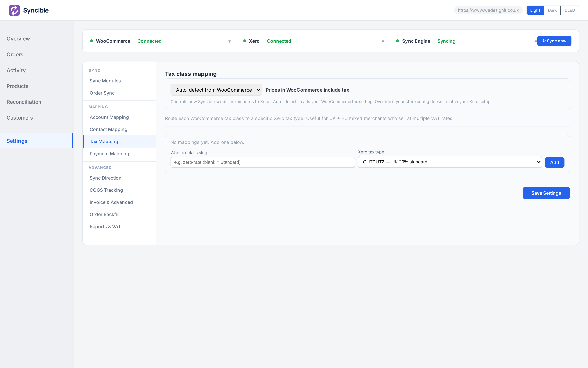Open the Contact Mapping section
Image resolution: width=588 pixels, height=368 pixels.
pos(119,130)
